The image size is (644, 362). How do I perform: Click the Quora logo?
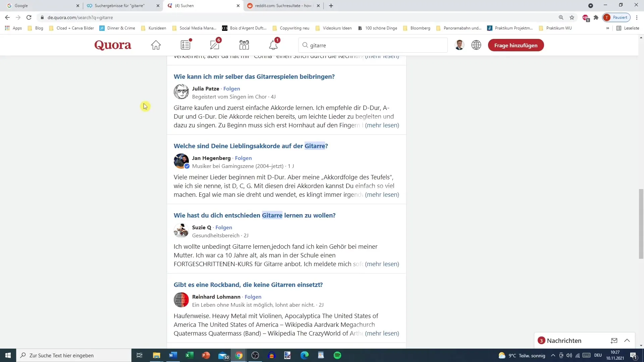pyautogui.click(x=113, y=45)
